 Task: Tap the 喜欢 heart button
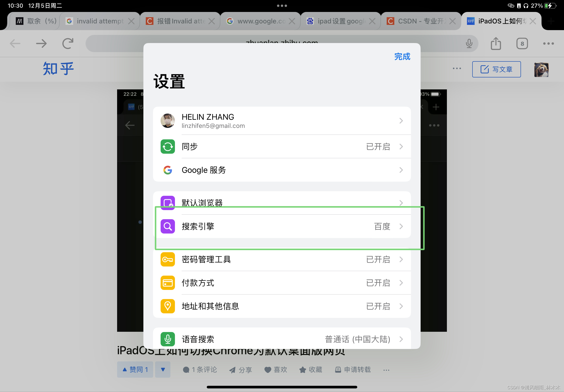tap(276, 370)
